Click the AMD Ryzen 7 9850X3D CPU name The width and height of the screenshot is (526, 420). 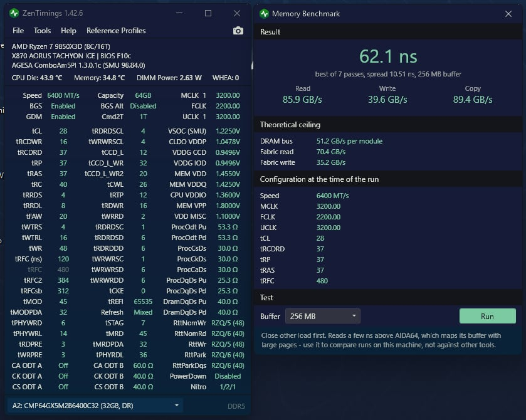tap(61, 46)
